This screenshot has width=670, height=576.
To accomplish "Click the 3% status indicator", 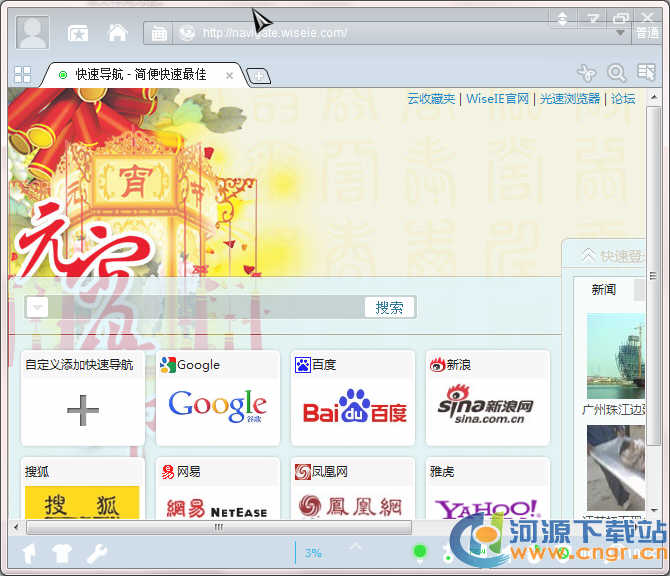I will (x=313, y=553).
